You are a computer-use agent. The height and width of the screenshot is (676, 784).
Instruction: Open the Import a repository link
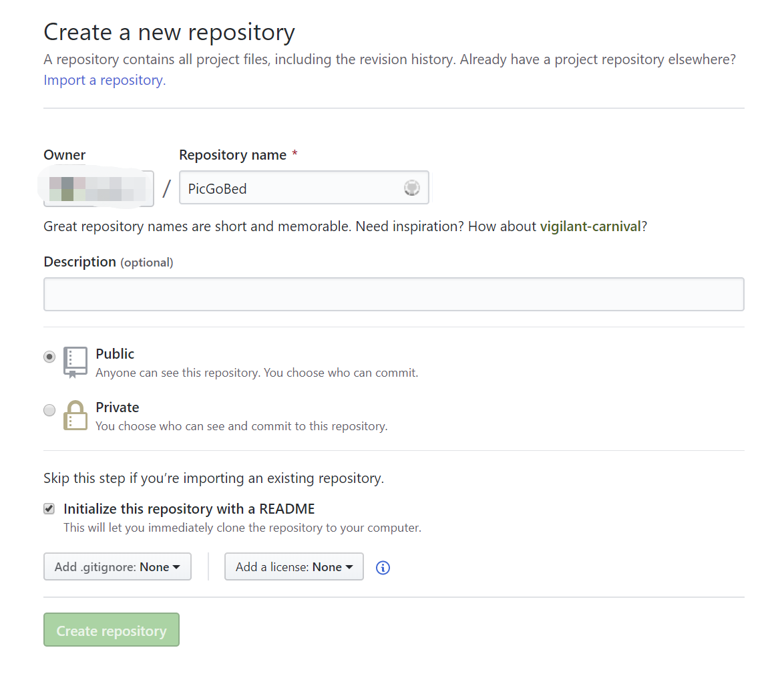pyautogui.click(x=104, y=80)
